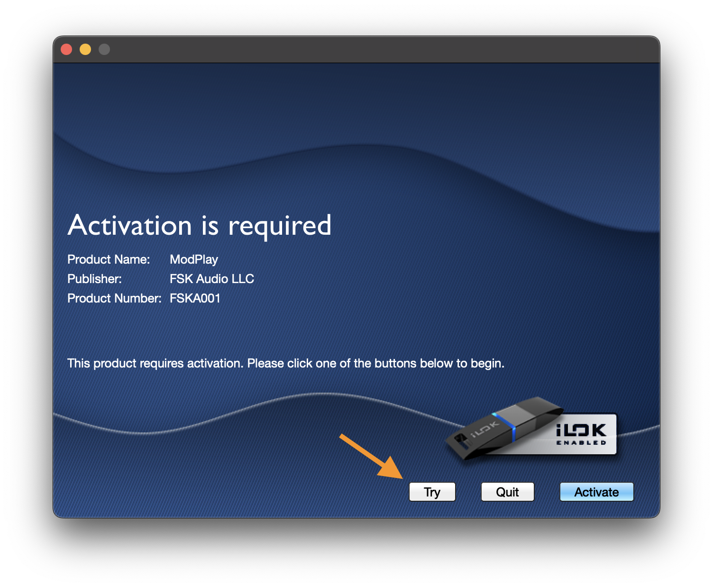Click the "This product requires activation" message

click(285, 363)
